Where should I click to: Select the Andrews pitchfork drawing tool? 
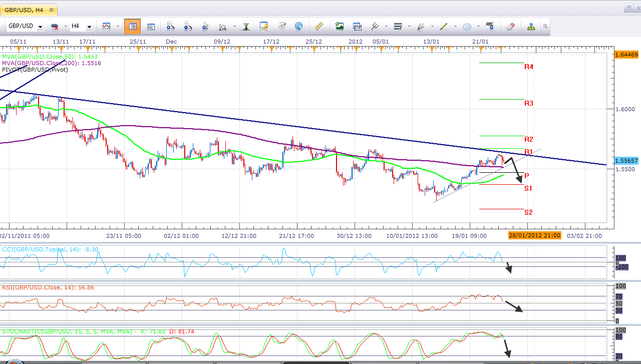point(375,27)
